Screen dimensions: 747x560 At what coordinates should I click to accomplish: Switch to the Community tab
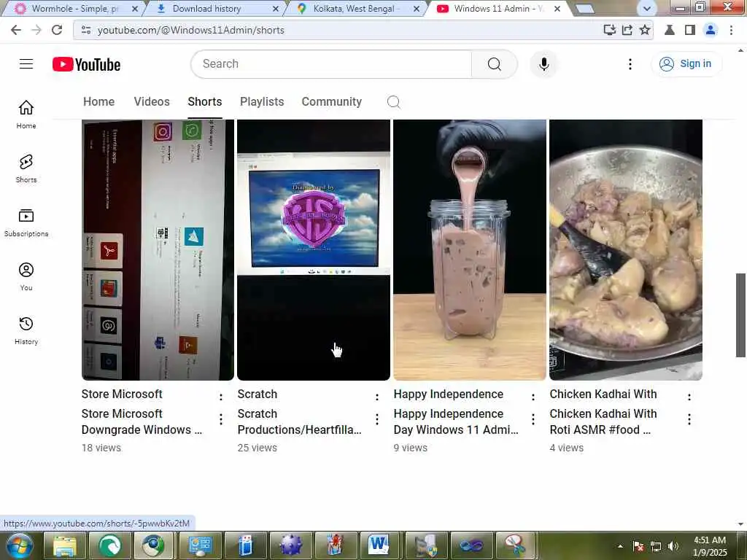point(332,102)
